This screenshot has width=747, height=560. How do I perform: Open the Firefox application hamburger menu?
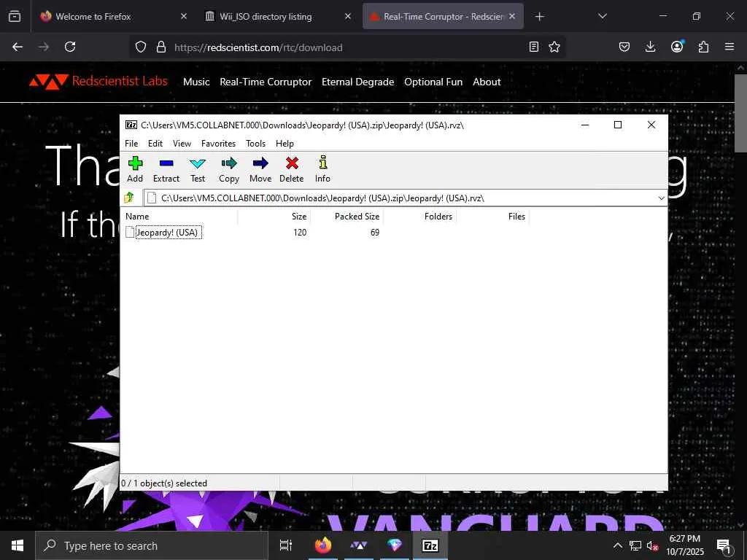[x=729, y=47]
